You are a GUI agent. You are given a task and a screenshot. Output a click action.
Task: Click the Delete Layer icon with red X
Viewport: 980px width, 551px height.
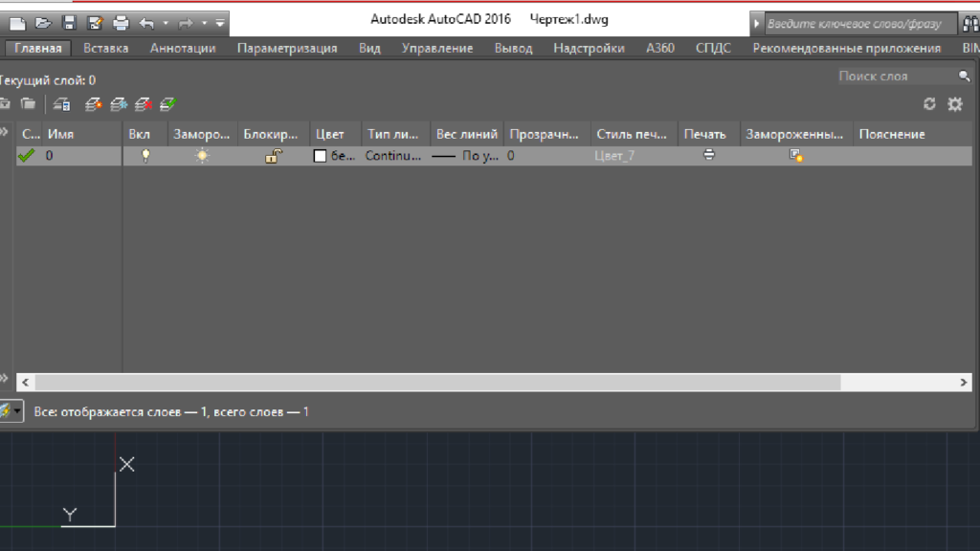tap(144, 104)
